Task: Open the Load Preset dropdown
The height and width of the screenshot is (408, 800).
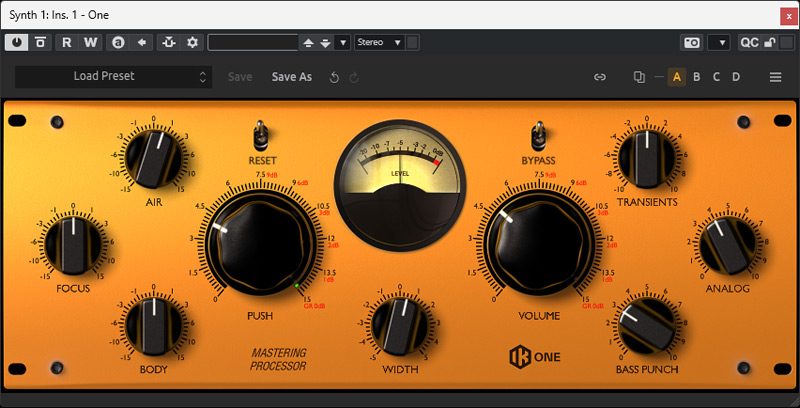Action: 112,76
